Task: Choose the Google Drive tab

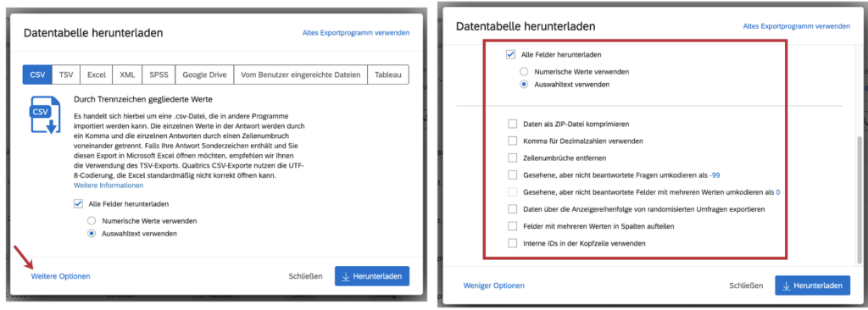Action: click(205, 75)
